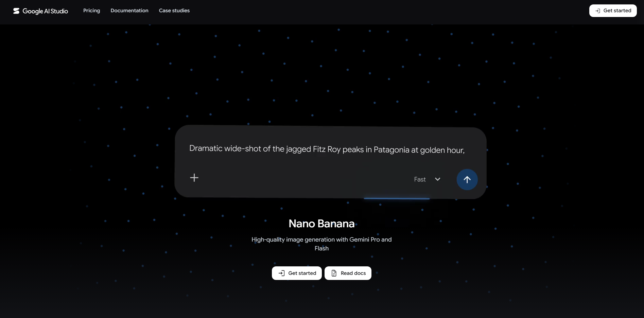Expand the Fast model speed dropdown

(427, 179)
